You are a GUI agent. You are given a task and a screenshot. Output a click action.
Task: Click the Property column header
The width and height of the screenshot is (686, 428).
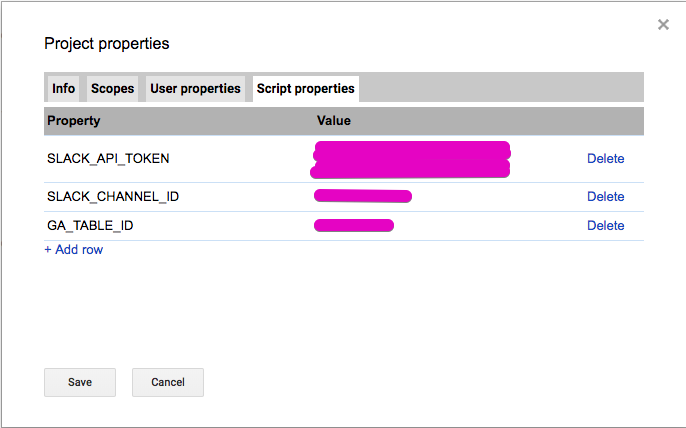tap(74, 121)
